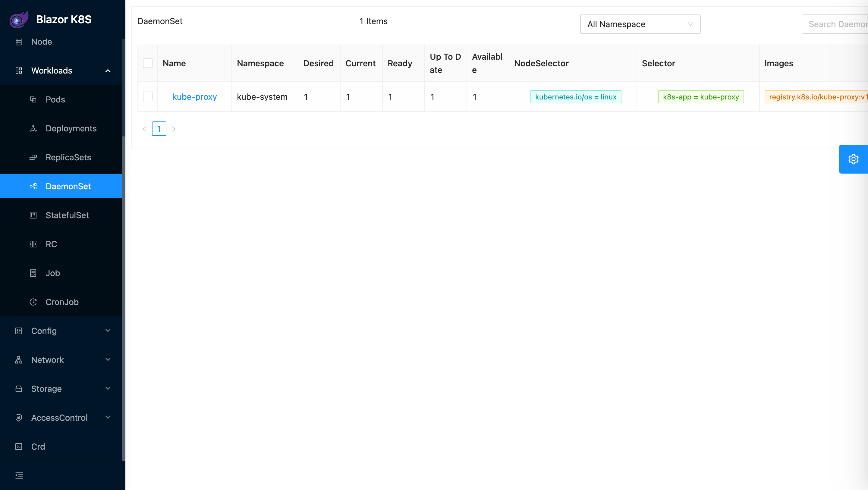
Task: Click the Desired column header
Action: (319, 63)
